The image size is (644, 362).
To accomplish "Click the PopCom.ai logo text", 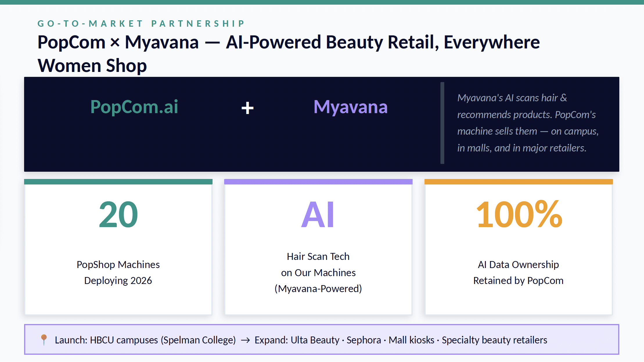I will coord(134,107).
